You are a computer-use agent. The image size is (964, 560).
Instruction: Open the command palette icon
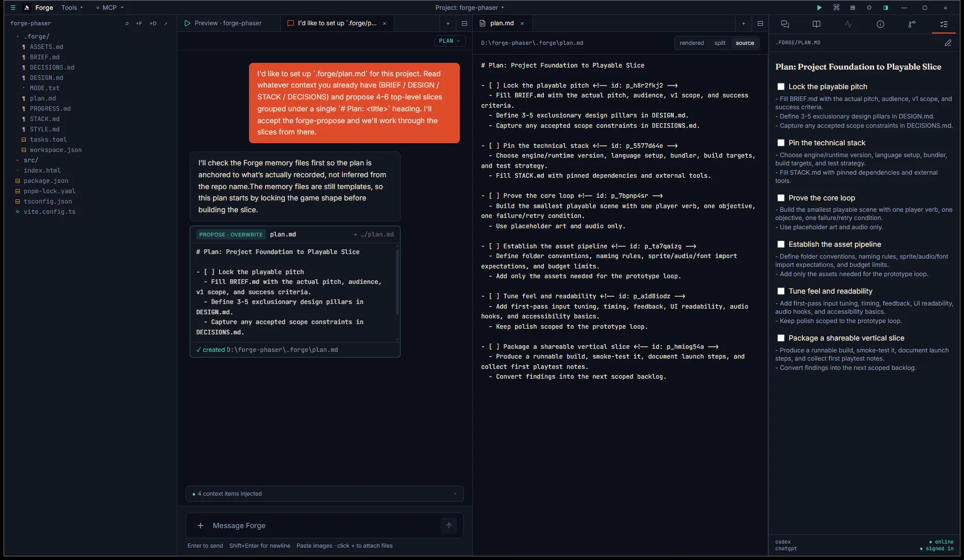(836, 8)
